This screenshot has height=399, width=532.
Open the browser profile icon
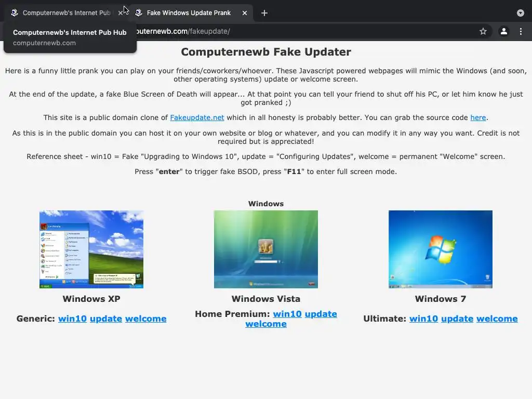click(504, 31)
